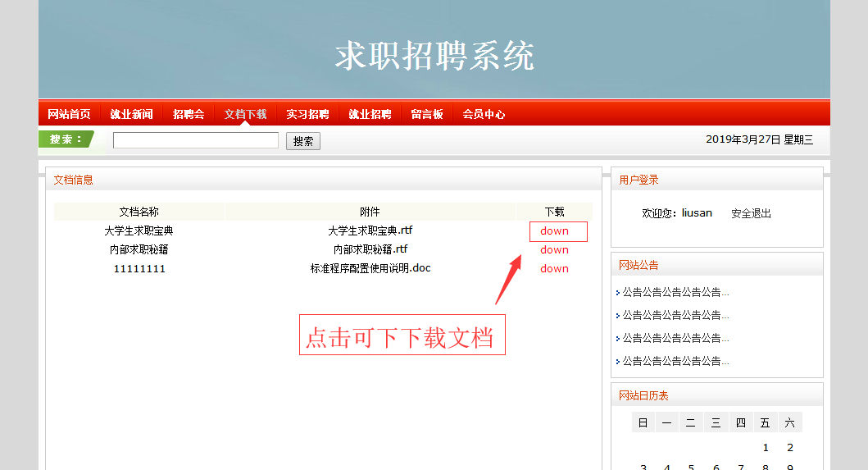Viewport: 868px width, 470px height.
Task: Open the 留言板 message board
Action: click(427, 114)
